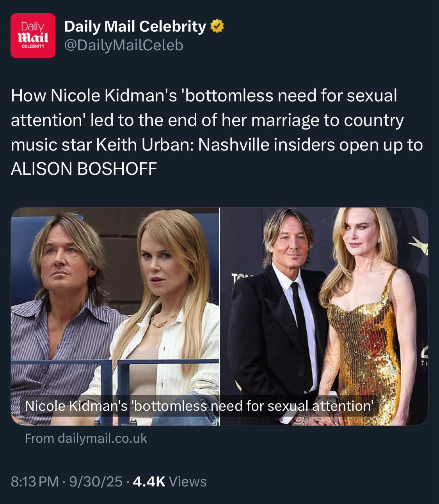439x504 pixels.
Task: Click the first line of tweet text
Action: pyautogui.click(x=204, y=96)
